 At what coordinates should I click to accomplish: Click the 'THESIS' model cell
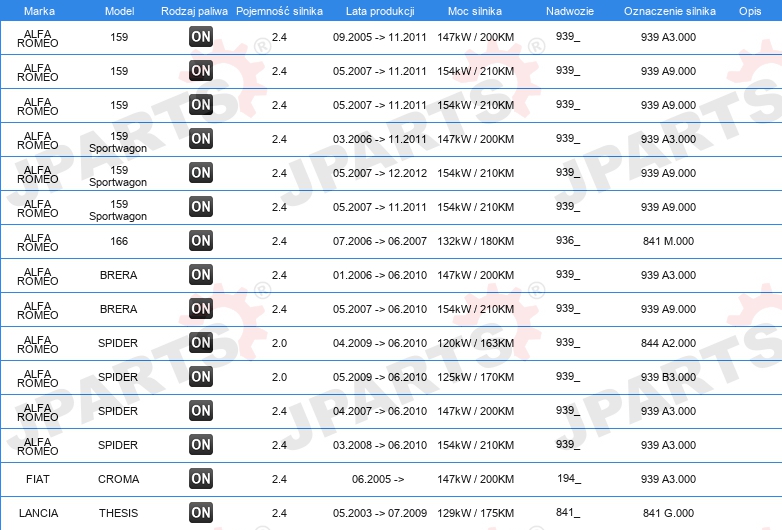pos(118,513)
